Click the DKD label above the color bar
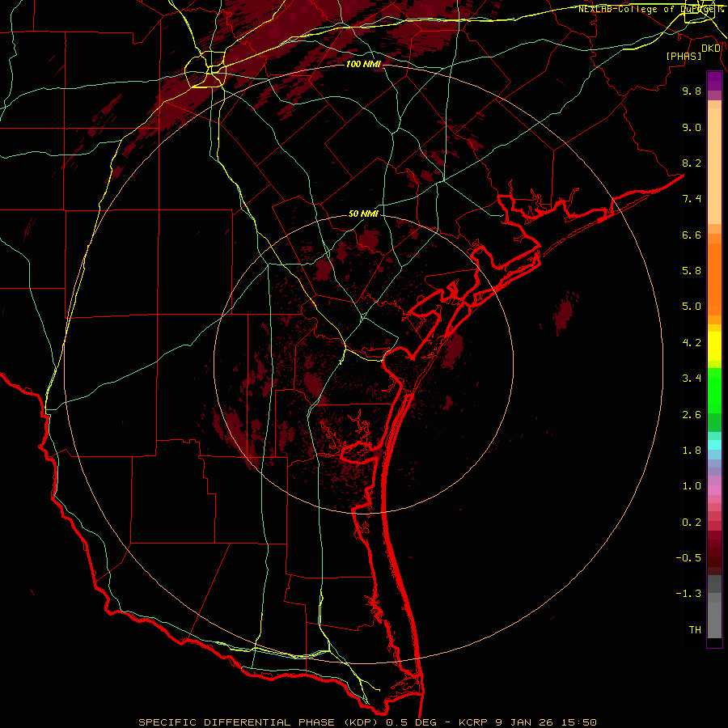 tap(711, 49)
